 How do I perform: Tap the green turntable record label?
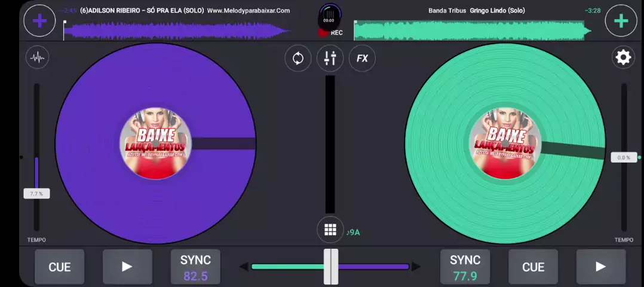pyautogui.click(x=505, y=143)
